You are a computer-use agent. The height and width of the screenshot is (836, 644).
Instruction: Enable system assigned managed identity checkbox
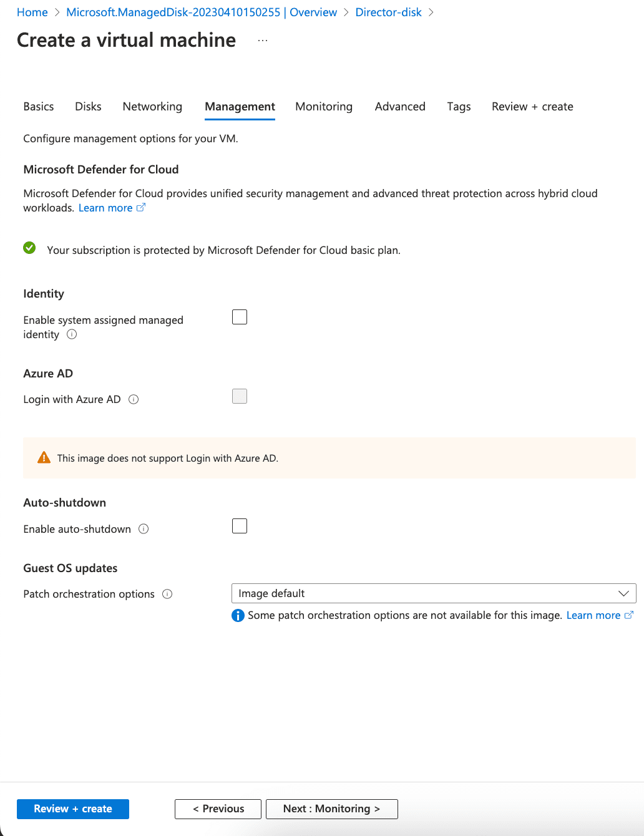(240, 317)
